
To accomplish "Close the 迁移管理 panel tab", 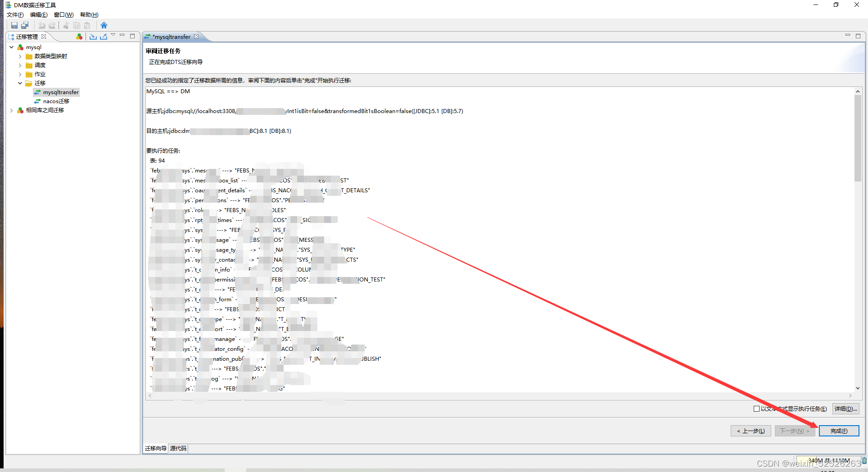I will tap(44, 36).
